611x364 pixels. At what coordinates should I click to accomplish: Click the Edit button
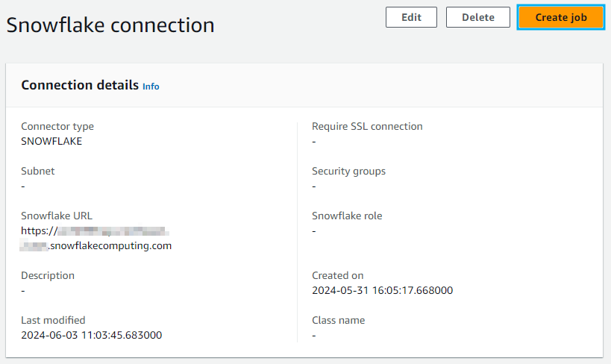point(411,17)
